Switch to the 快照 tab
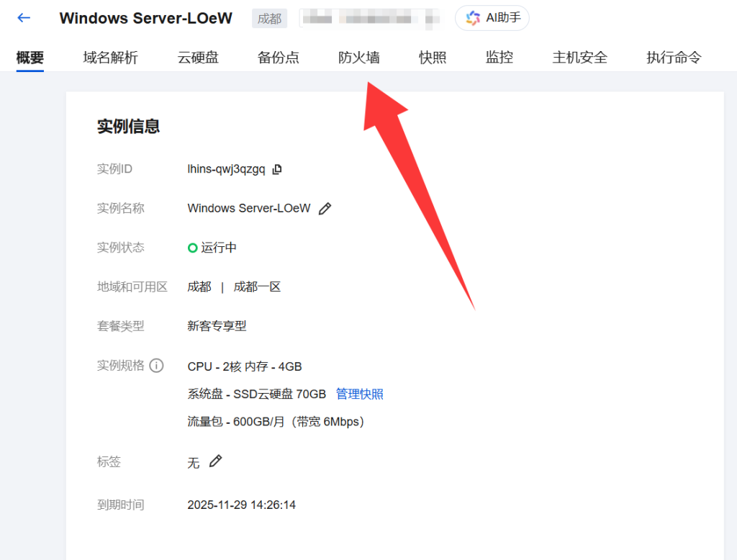Viewport: 737px width, 560px height. pyautogui.click(x=433, y=58)
